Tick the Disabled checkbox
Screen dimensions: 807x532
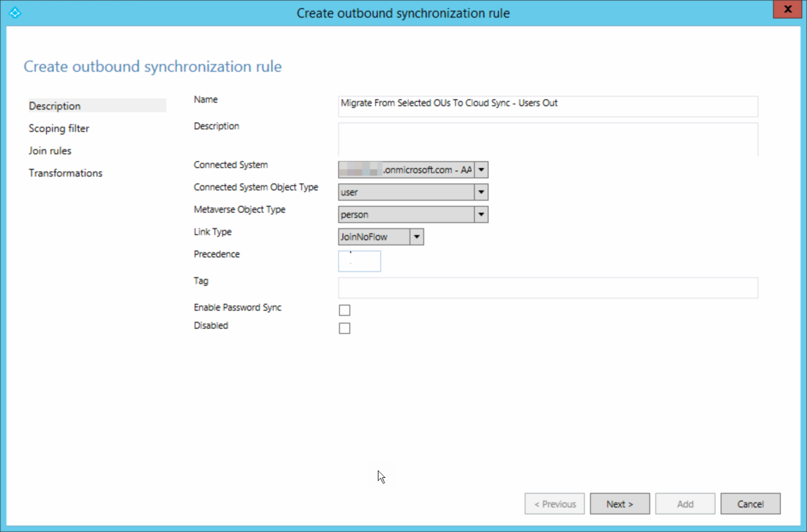tap(345, 328)
